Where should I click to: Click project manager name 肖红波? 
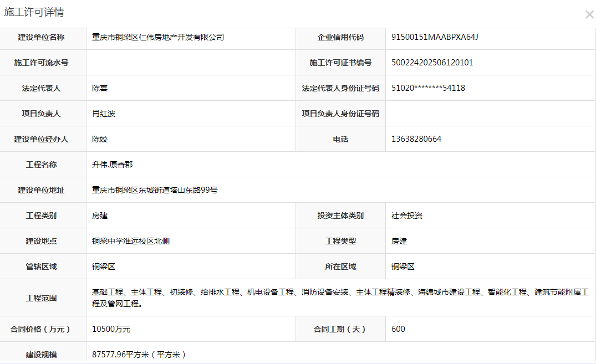click(x=104, y=114)
